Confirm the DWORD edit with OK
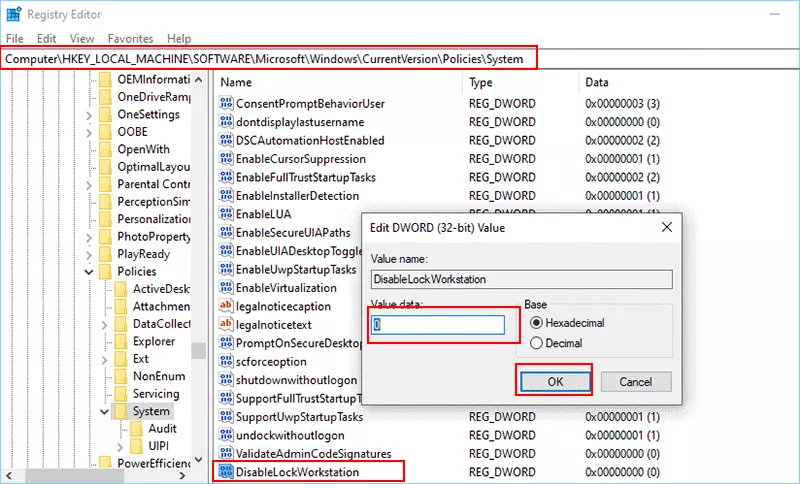 click(x=555, y=381)
